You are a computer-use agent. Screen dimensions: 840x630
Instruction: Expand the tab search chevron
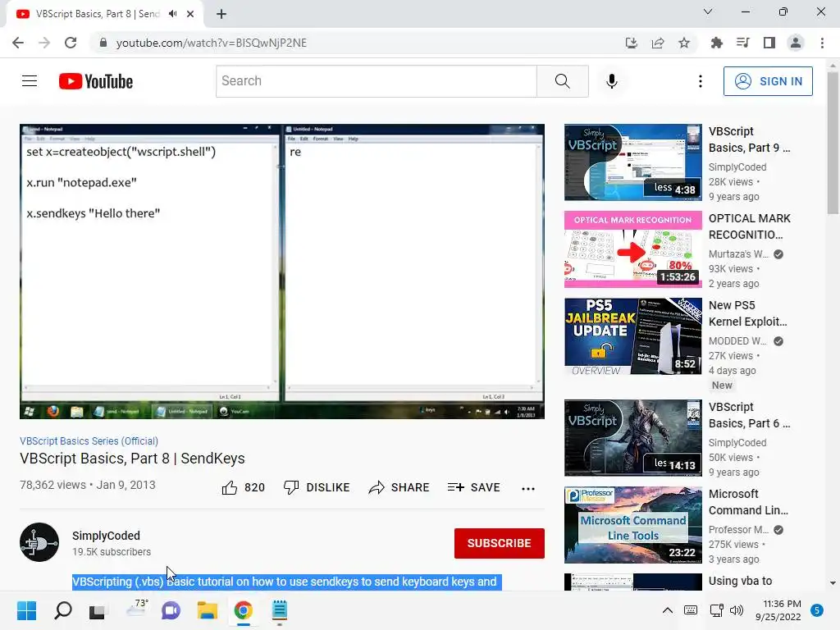point(708,11)
